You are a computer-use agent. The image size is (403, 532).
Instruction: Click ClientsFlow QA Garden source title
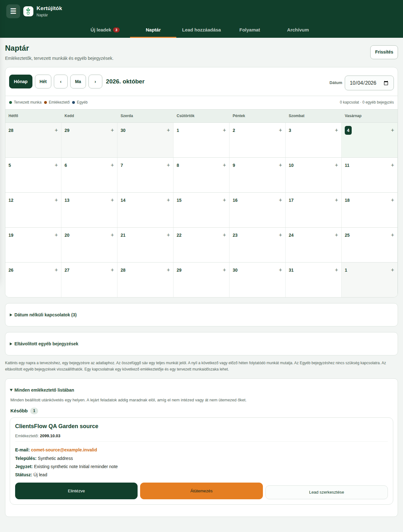[x=57, y=426]
